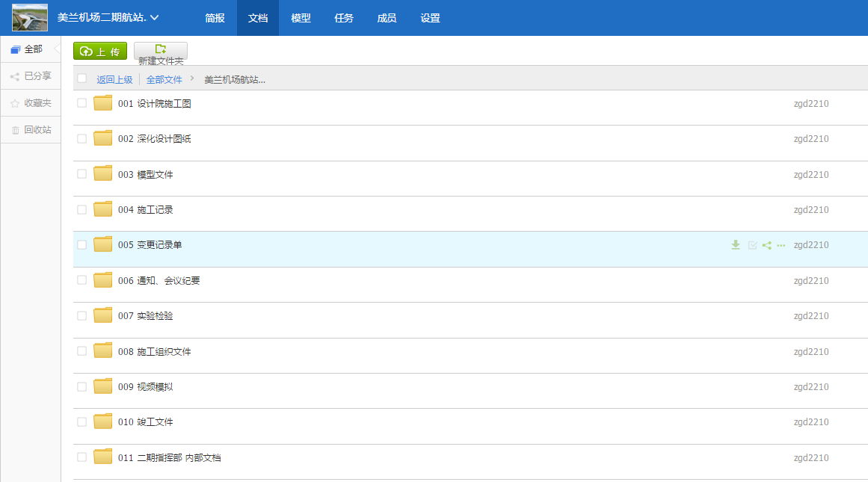Screen dimensions: 868x482
Task: Click the edit icon on 005 变更记录单 row
Action: click(x=752, y=245)
